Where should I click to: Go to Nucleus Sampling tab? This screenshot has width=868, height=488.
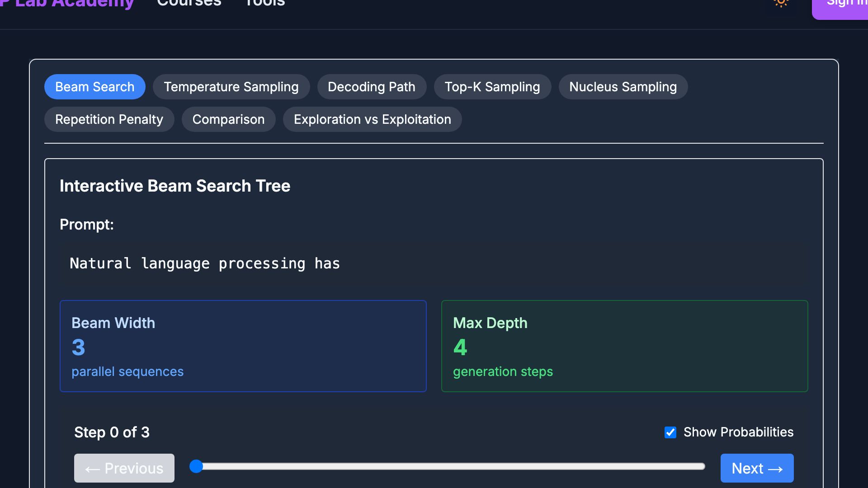point(623,87)
